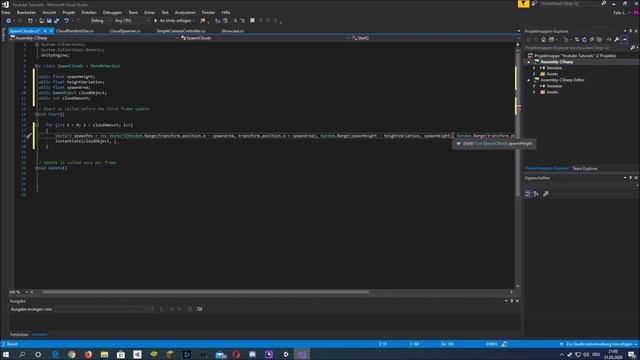Click the screwdriver quick actions icon in editor margin
This screenshot has height=360, width=640.
click(x=29, y=136)
